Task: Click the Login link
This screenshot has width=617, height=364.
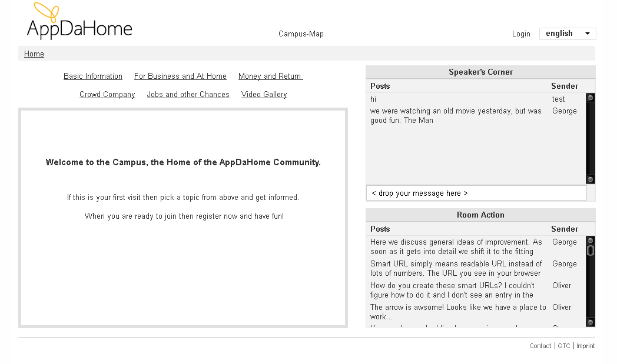Action: [521, 34]
